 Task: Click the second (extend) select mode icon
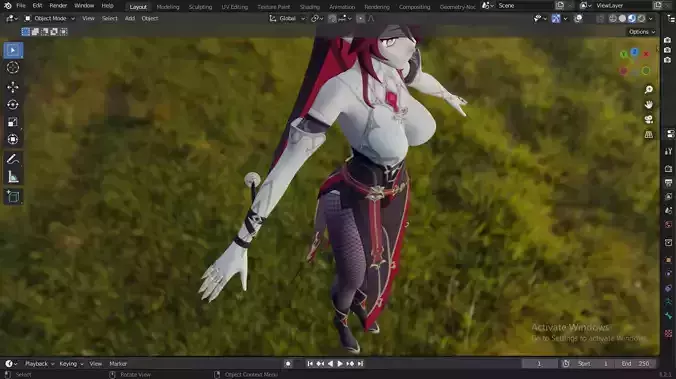click(35, 31)
